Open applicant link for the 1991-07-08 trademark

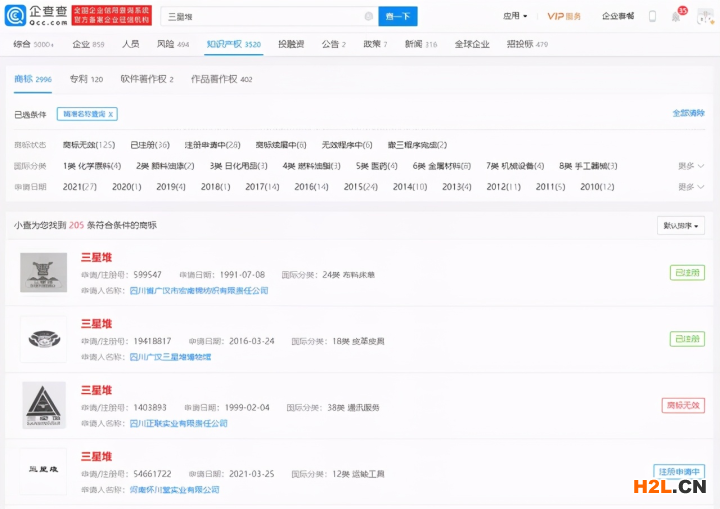(199, 290)
